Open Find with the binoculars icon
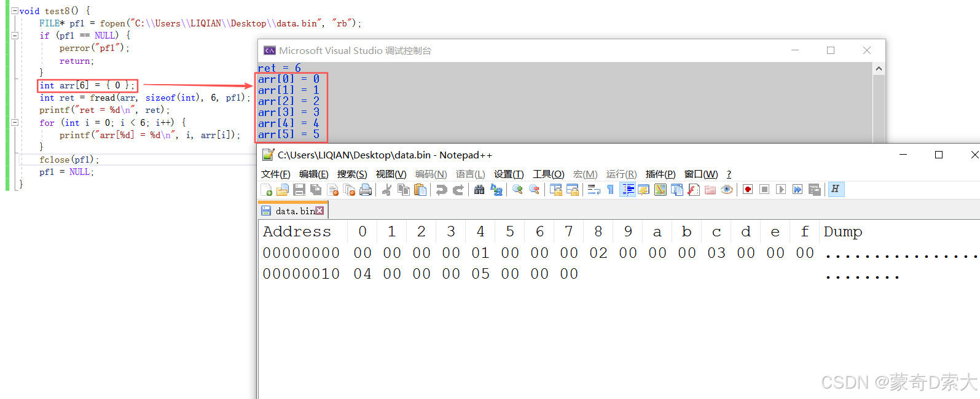Screen dimensions: 980x399 (479, 190)
